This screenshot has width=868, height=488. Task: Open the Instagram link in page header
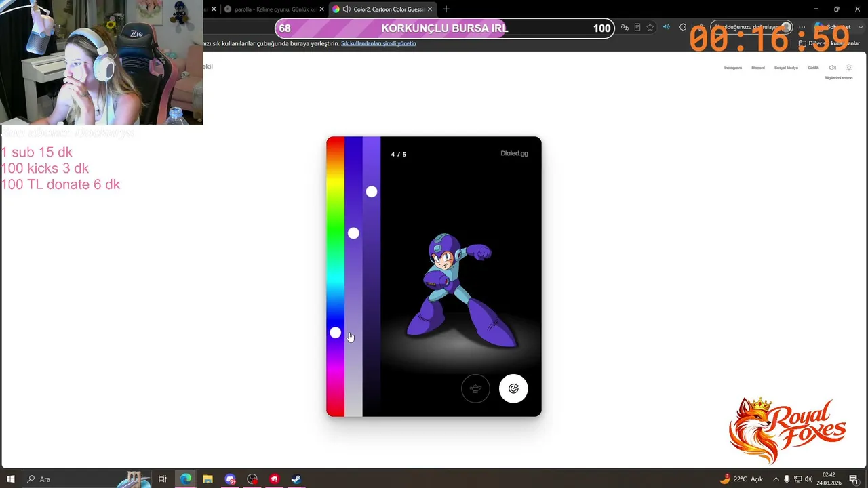[x=733, y=68]
